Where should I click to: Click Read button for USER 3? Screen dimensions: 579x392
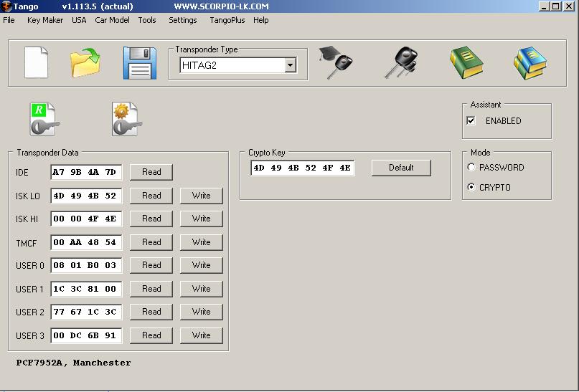(151, 335)
